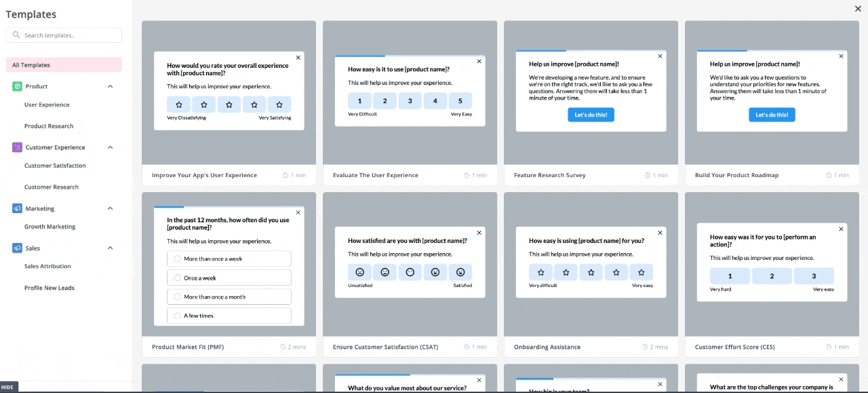
Task: Collapse the Sales section chevron
Action: (110, 248)
